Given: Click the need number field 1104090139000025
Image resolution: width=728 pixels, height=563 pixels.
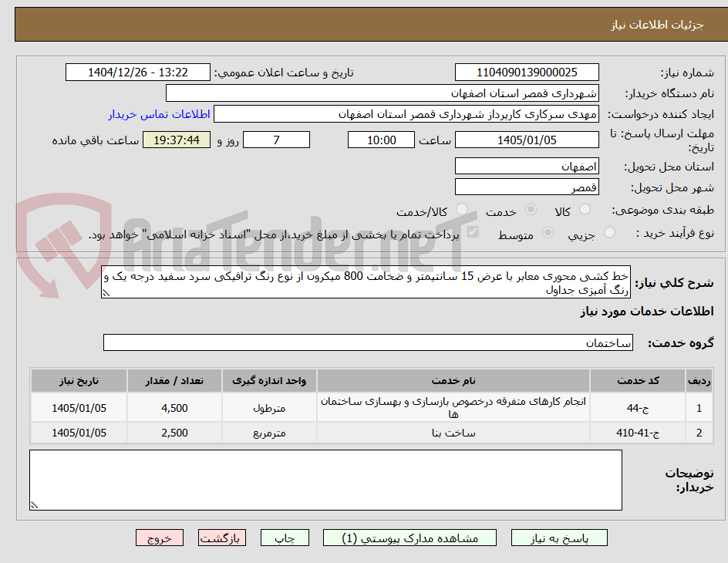Looking at the screenshot, I should 527,72.
